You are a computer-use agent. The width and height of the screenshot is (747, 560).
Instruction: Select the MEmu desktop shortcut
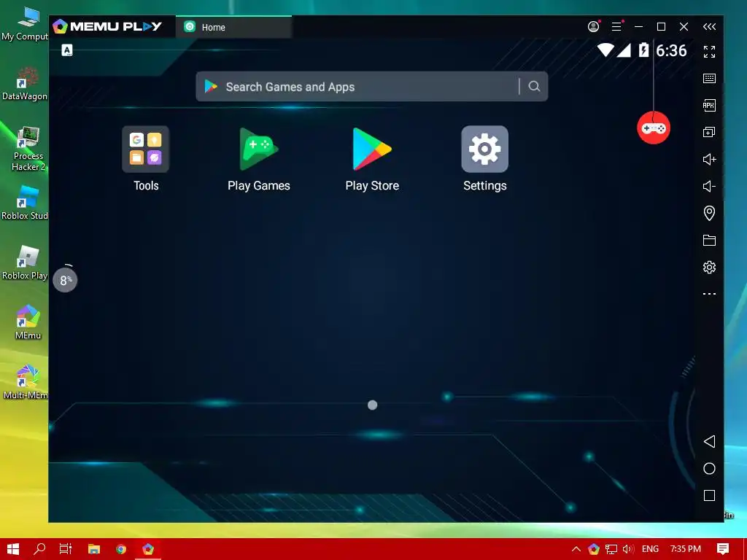[x=28, y=322]
